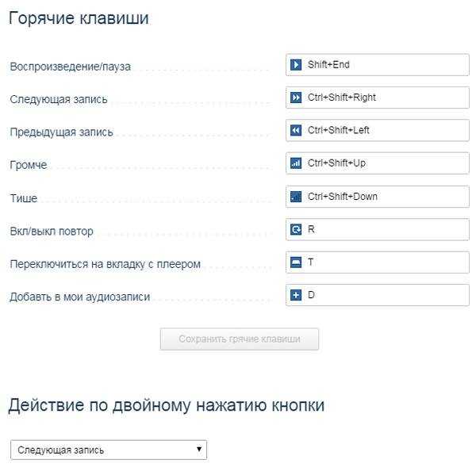Click the repeat icon beside the R hotkey
476x471 pixels.
click(x=296, y=229)
